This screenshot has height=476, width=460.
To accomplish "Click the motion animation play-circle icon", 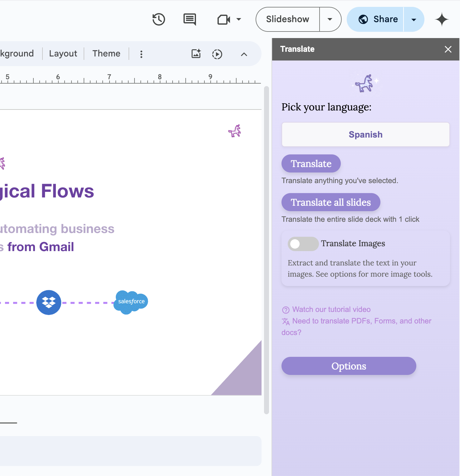I will [217, 54].
